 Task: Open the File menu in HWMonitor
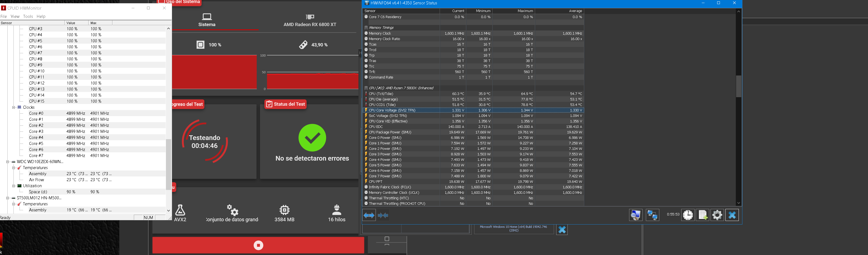(4, 16)
